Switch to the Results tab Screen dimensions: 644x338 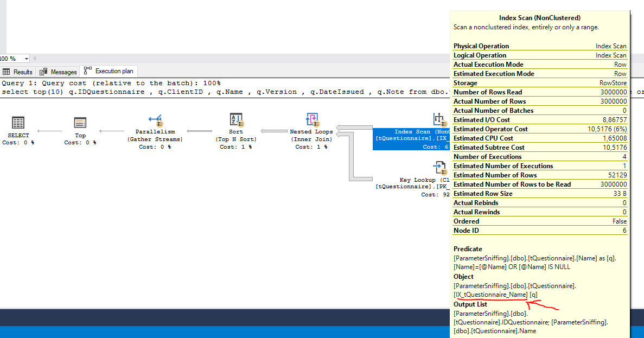pyautogui.click(x=18, y=72)
